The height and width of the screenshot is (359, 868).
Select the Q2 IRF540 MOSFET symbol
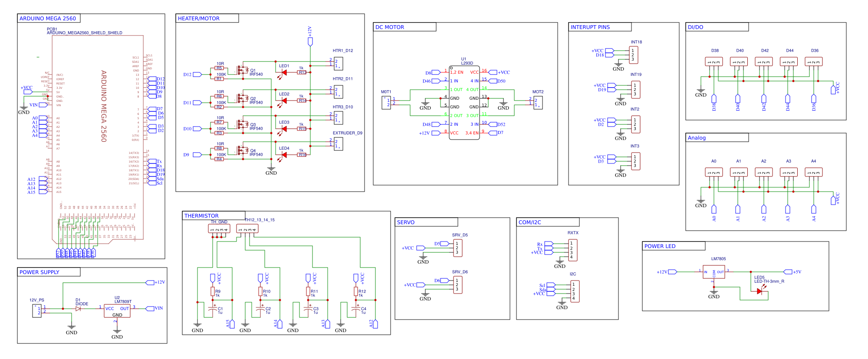242,98
